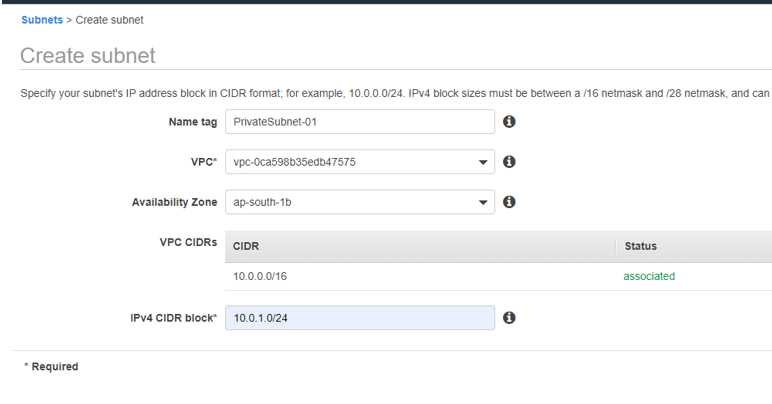Go back to Subnets via breadcrumb
Screen dimensions: 772x404
[40, 20]
